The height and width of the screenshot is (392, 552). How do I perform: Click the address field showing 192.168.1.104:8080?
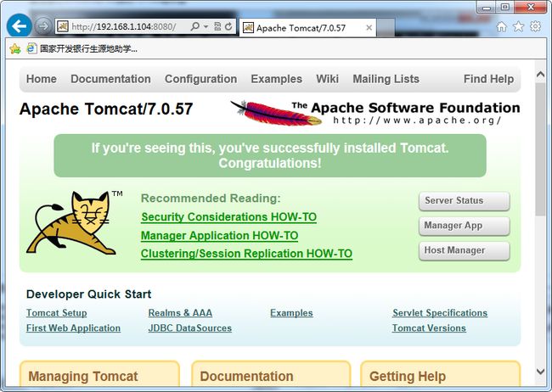(124, 27)
